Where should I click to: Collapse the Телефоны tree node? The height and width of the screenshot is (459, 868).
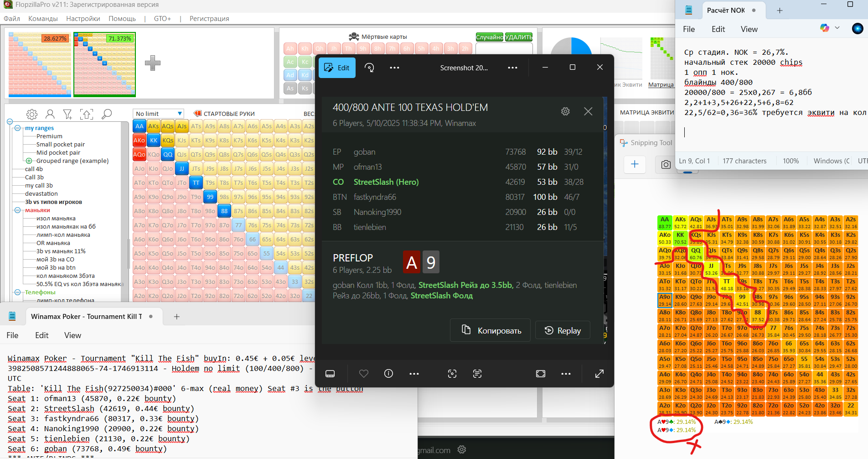coord(18,292)
